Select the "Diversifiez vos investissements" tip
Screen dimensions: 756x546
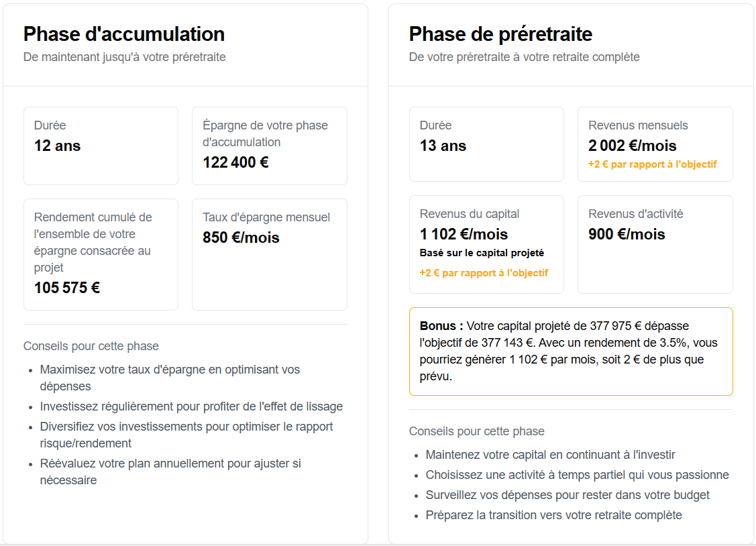(x=186, y=435)
